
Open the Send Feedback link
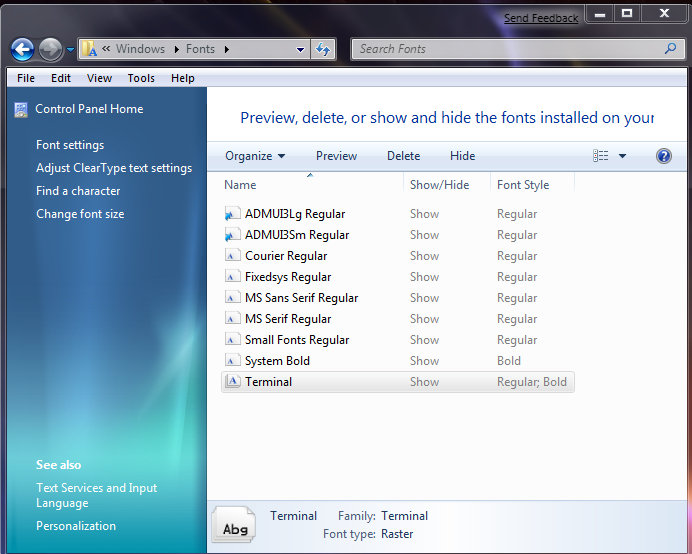(541, 18)
